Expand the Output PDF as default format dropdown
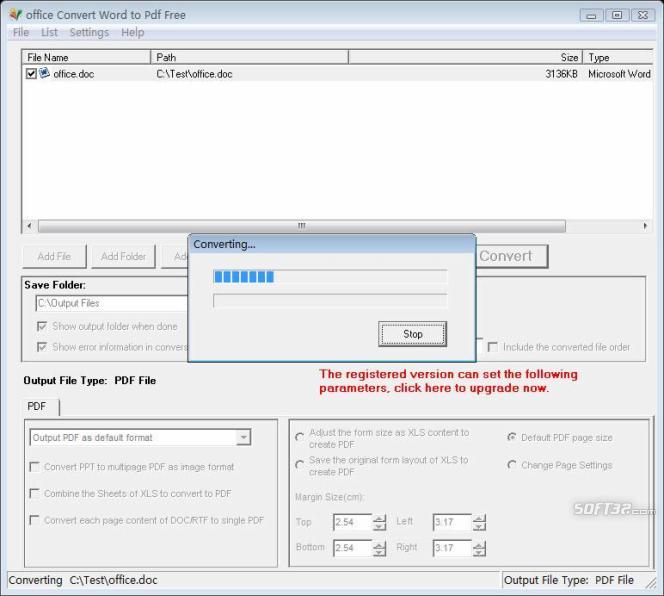Screen dimensions: 664x596 (243, 438)
